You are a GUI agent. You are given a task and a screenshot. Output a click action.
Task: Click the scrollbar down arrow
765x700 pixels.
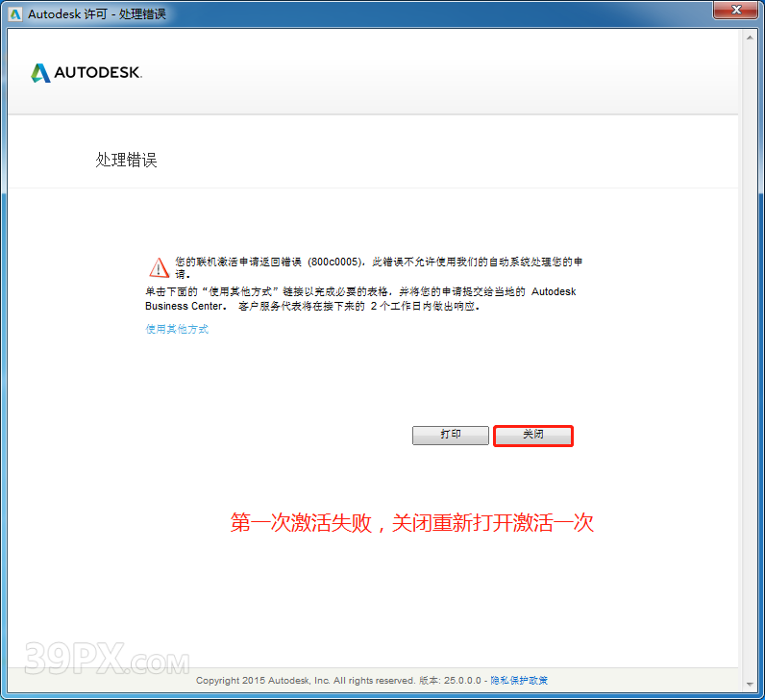pyautogui.click(x=748, y=681)
